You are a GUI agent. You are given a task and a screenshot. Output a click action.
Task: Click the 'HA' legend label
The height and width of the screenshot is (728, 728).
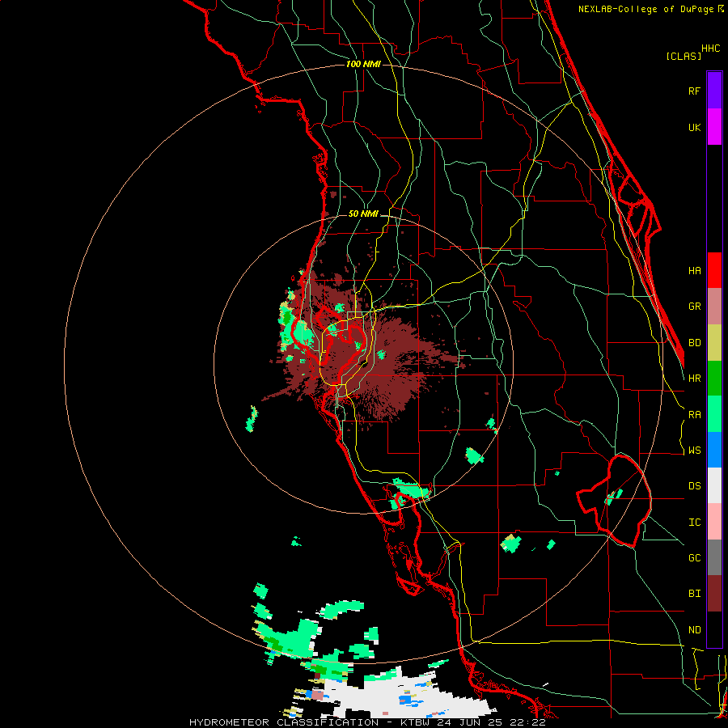[694, 271]
